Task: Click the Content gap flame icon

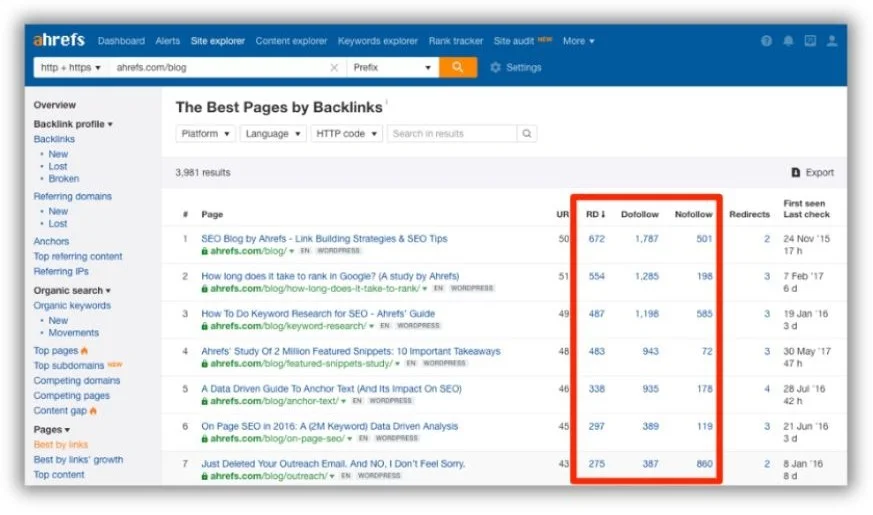Action: pos(93,411)
